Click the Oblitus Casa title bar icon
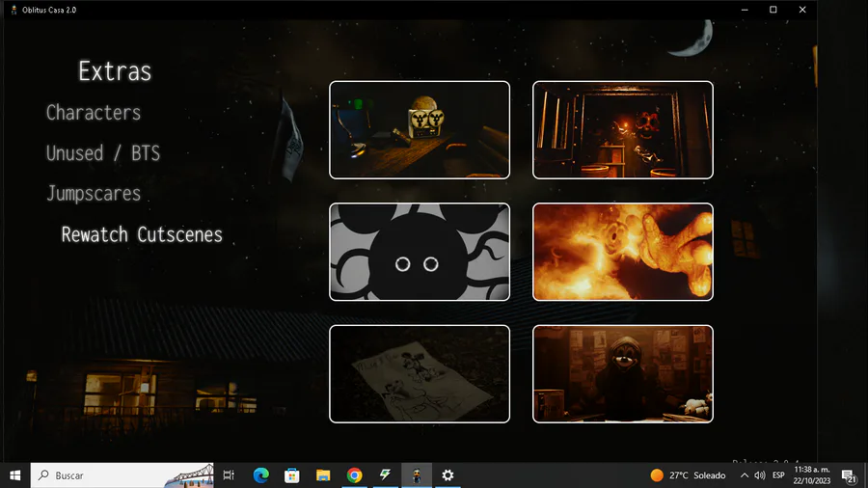868x488 pixels. [x=14, y=10]
